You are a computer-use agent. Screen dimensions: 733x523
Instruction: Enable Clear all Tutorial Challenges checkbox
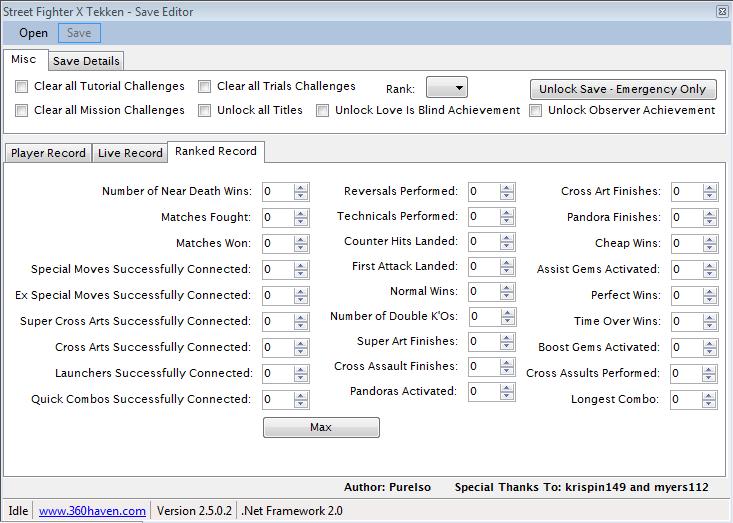[x=22, y=87]
